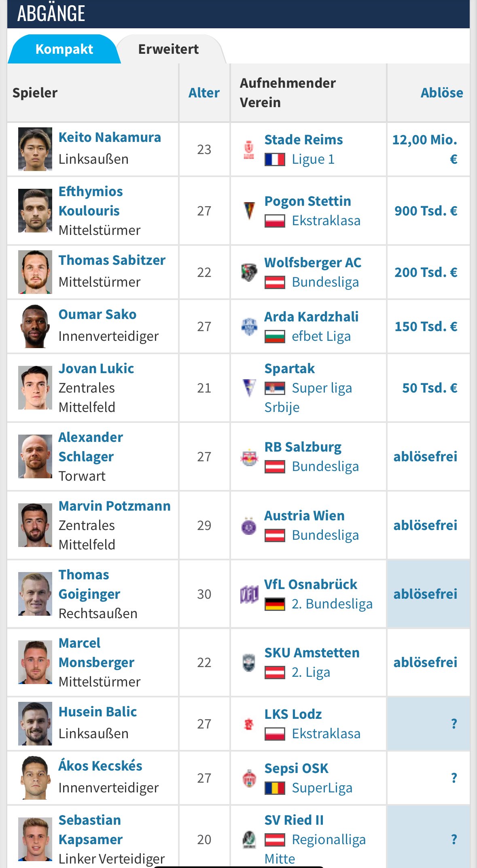Click the Wolfsberger AC club crest icon

click(249, 272)
